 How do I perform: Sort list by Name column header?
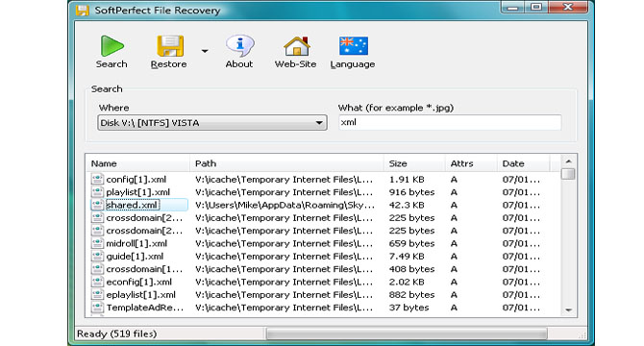click(104, 163)
